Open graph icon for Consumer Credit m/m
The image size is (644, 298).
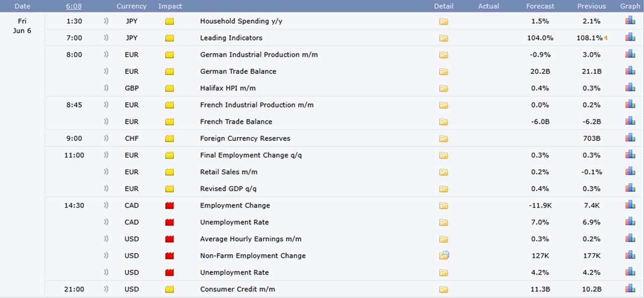630,288
